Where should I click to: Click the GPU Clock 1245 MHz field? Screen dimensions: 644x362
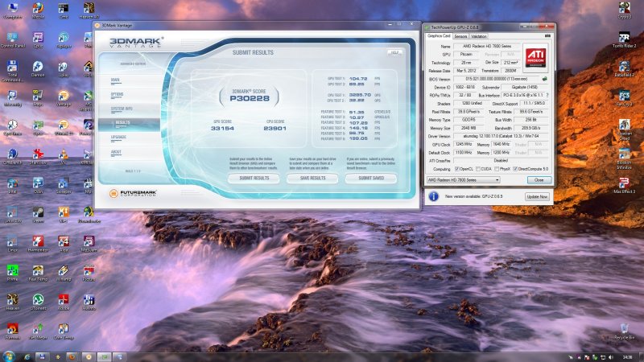pyautogui.click(x=464, y=145)
